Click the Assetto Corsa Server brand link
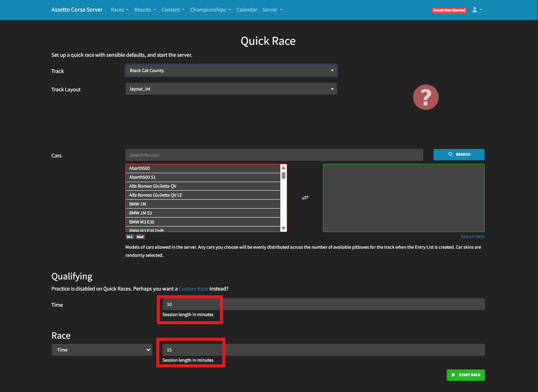Screen dimensions: 538x392 [77, 10]
